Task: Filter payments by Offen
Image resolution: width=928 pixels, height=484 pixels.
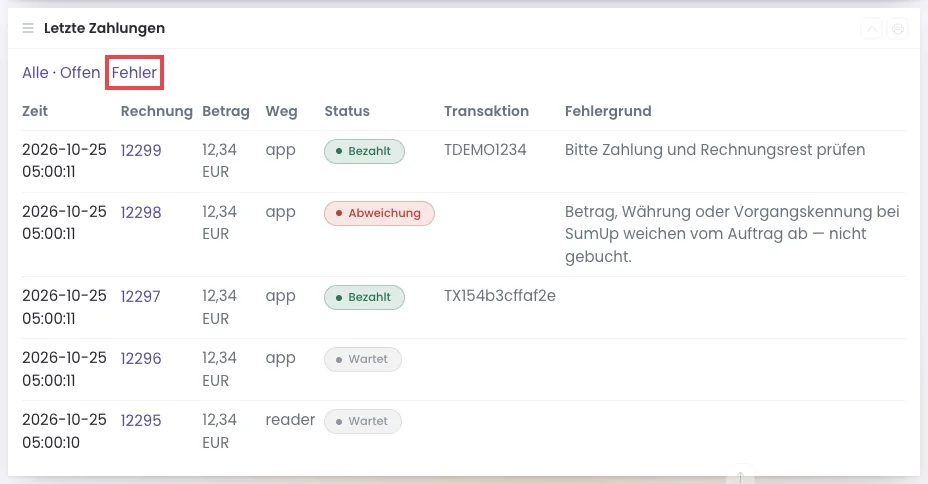Action: coord(80,73)
